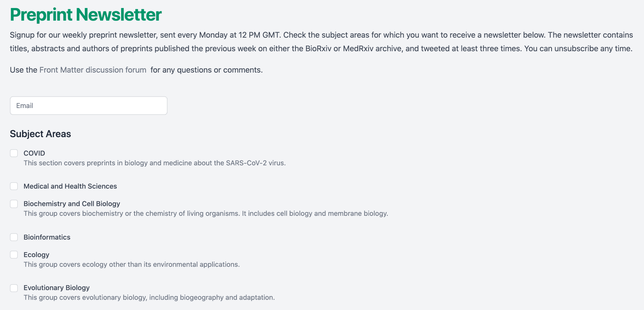Enable the Medical and Health Sciences checkbox
Image resolution: width=644 pixels, height=310 pixels.
point(14,186)
